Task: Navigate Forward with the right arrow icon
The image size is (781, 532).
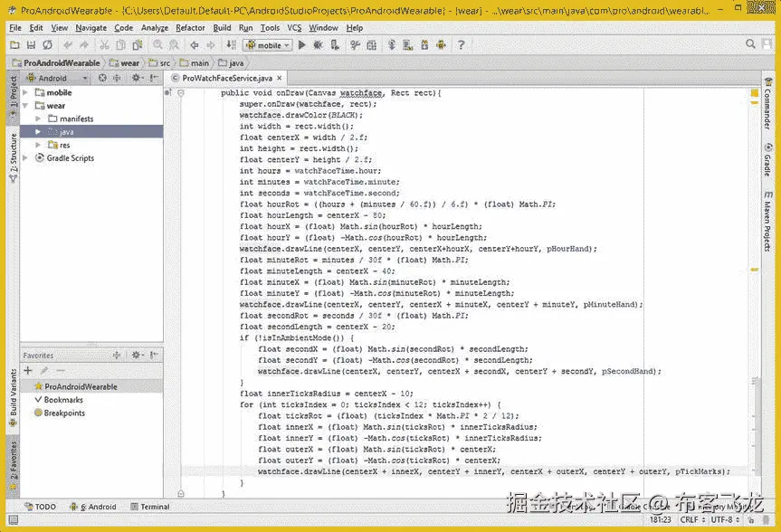Action: coord(211,45)
